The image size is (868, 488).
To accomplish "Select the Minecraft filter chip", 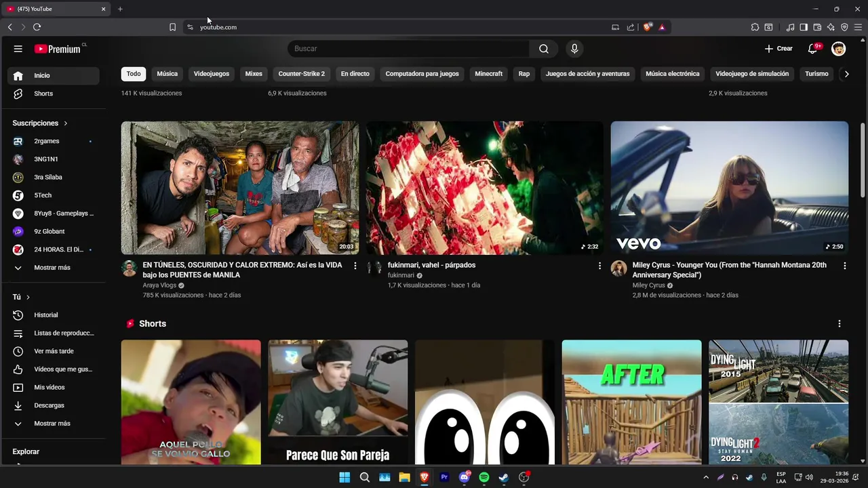I will click(x=489, y=74).
